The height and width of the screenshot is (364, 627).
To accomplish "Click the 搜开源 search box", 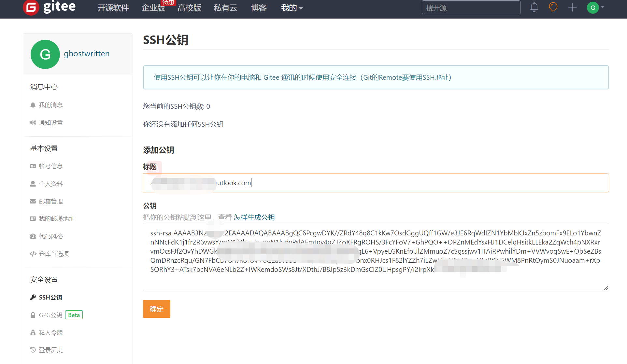I will pos(471,7).
